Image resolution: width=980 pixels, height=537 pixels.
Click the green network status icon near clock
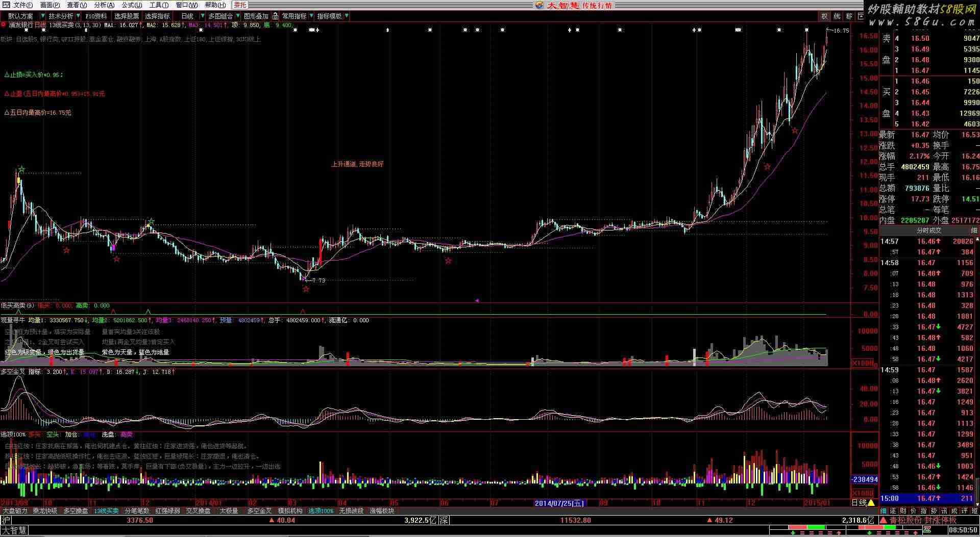(x=927, y=530)
